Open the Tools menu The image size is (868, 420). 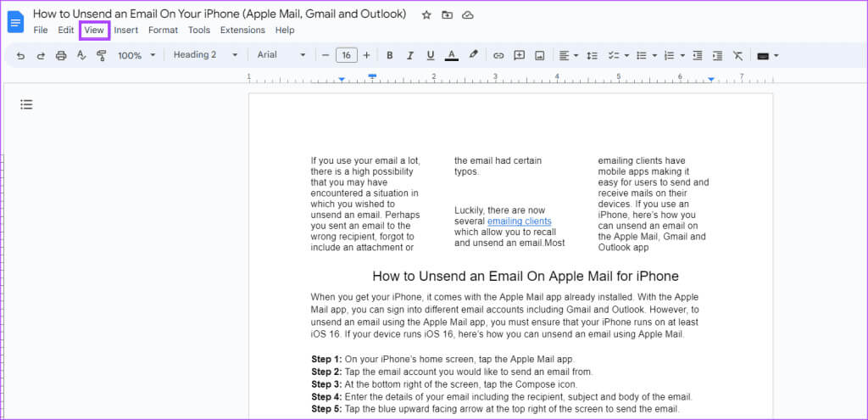(x=198, y=30)
